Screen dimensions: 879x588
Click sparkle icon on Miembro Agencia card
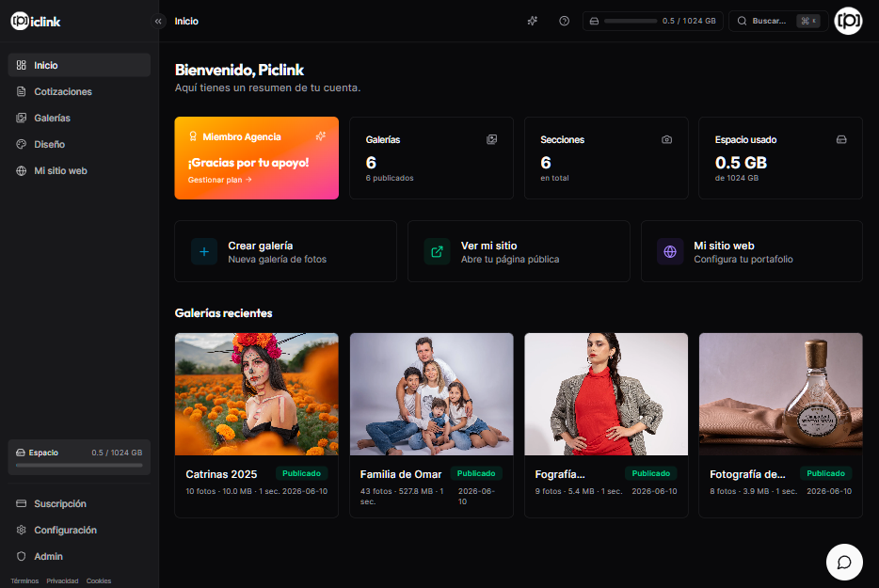321,136
